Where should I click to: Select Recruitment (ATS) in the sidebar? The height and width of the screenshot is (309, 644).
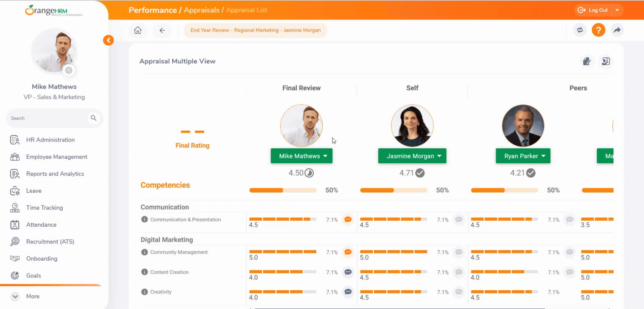[50, 241]
